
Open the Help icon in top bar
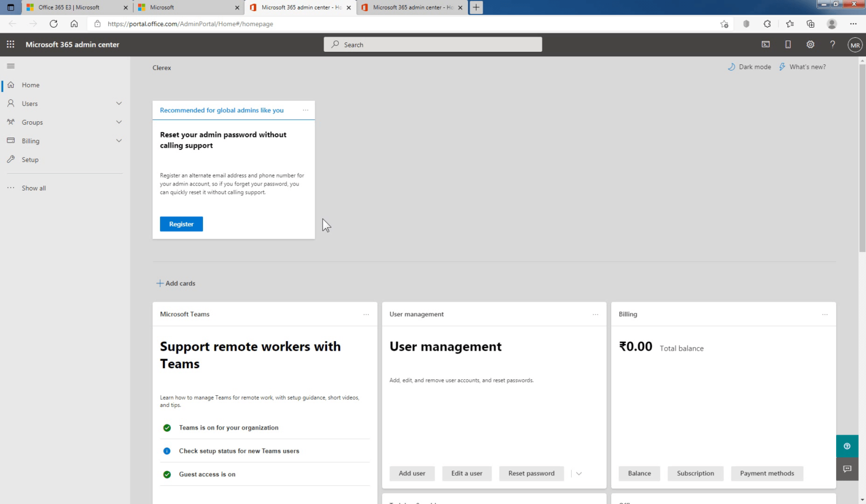click(833, 44)
